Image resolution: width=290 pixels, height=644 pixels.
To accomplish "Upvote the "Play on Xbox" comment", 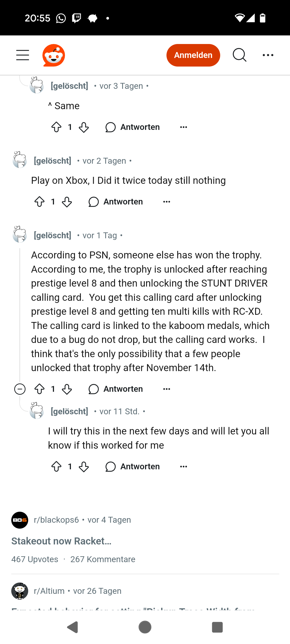I will 39,202.
